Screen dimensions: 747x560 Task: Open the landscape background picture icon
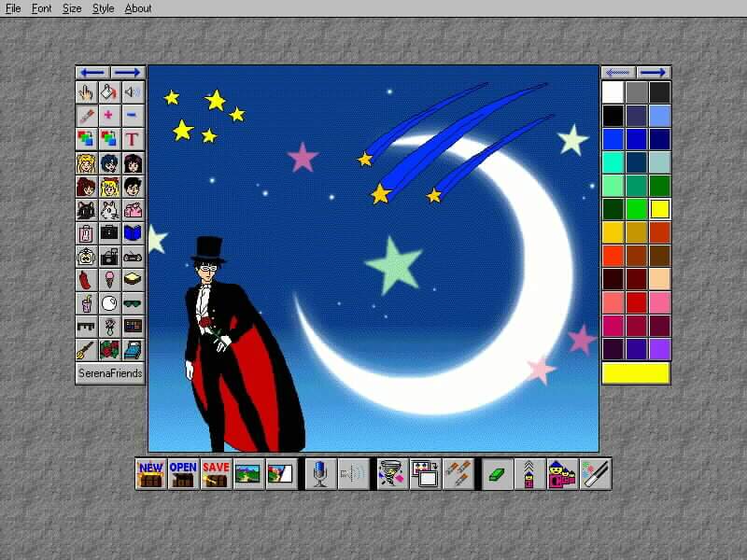(248, 474)
